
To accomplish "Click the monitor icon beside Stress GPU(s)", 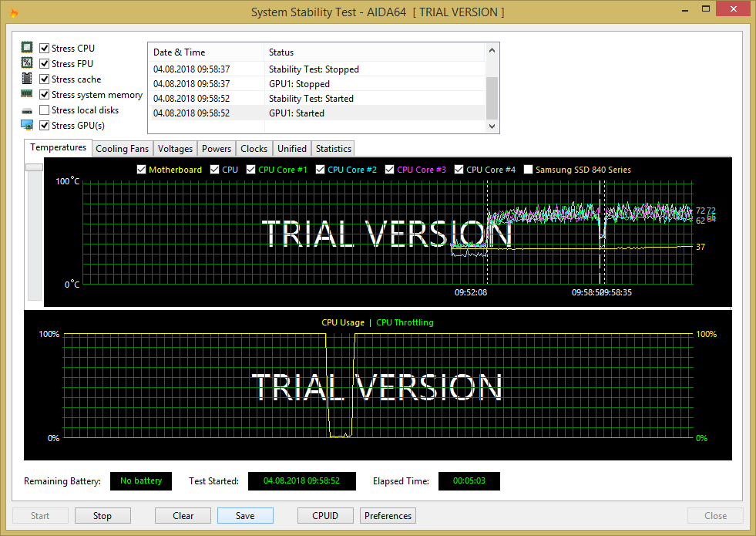I will 27,125.
